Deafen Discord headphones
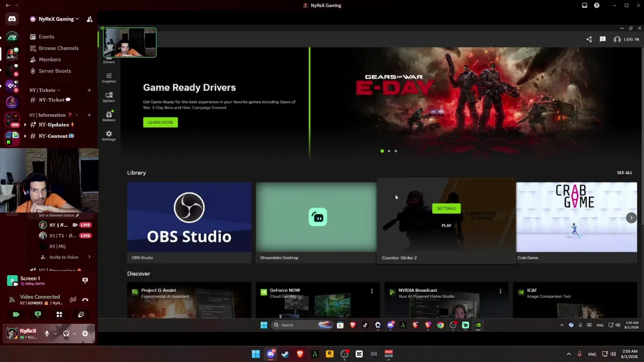The image size is (644, 362). pos(66,333)
